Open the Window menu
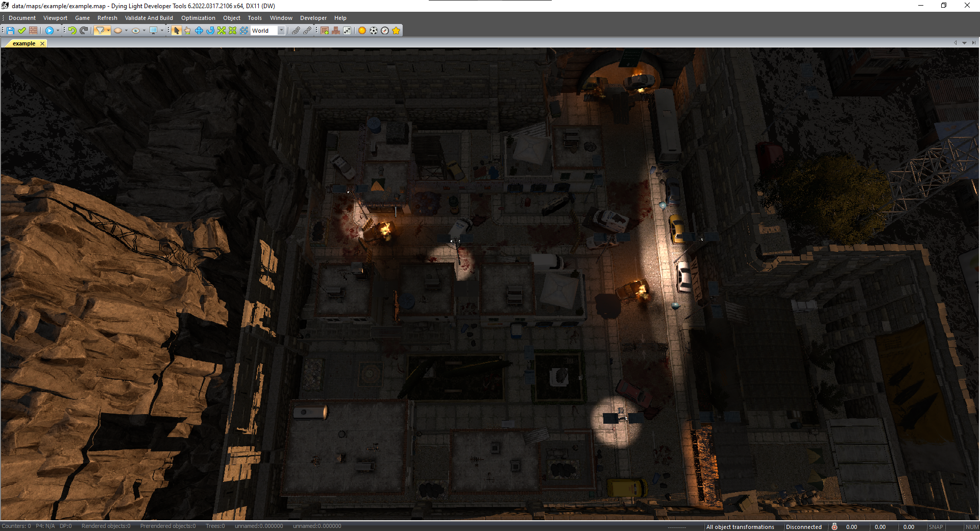This screenshot has width=980, height=531. [x=281, y=18]
